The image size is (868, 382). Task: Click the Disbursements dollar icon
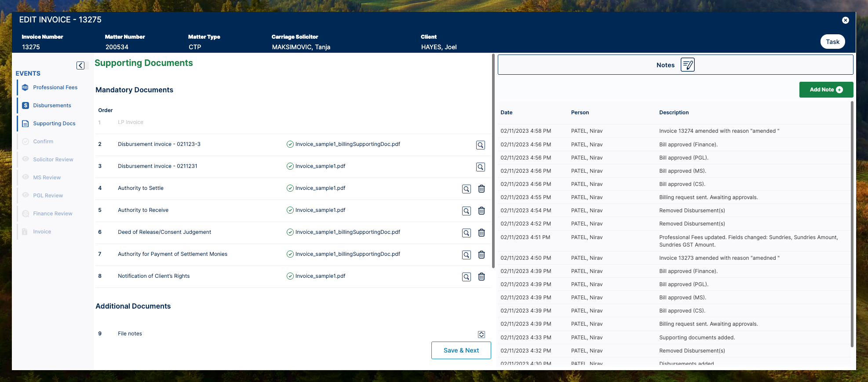click(26, 106)
